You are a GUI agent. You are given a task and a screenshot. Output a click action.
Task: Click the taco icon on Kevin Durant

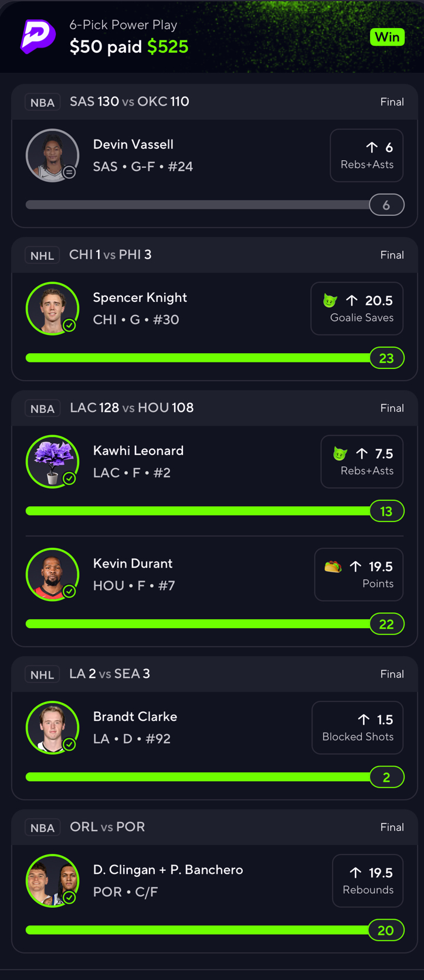point(333,567)
